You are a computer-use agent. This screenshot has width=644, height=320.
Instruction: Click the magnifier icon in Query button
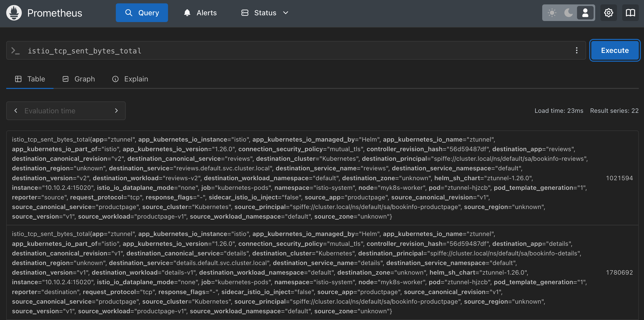(129, 13)
